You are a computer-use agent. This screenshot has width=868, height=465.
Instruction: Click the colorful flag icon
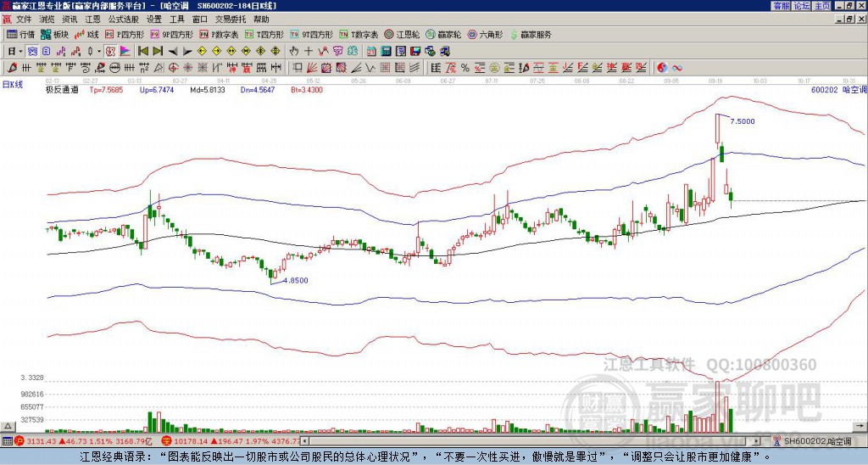point(125,52)
